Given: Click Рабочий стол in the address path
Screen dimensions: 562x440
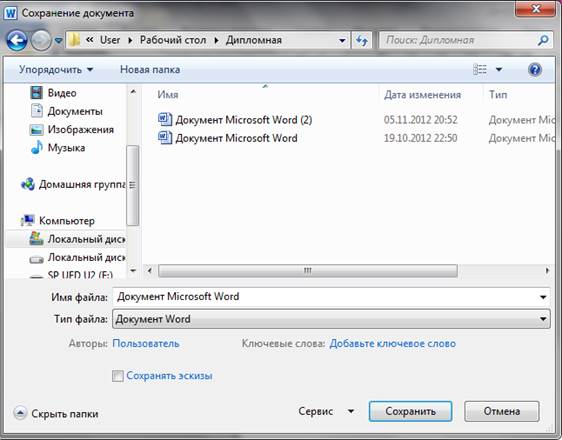Looking at the screenshot, I should [x=173, y=40].
